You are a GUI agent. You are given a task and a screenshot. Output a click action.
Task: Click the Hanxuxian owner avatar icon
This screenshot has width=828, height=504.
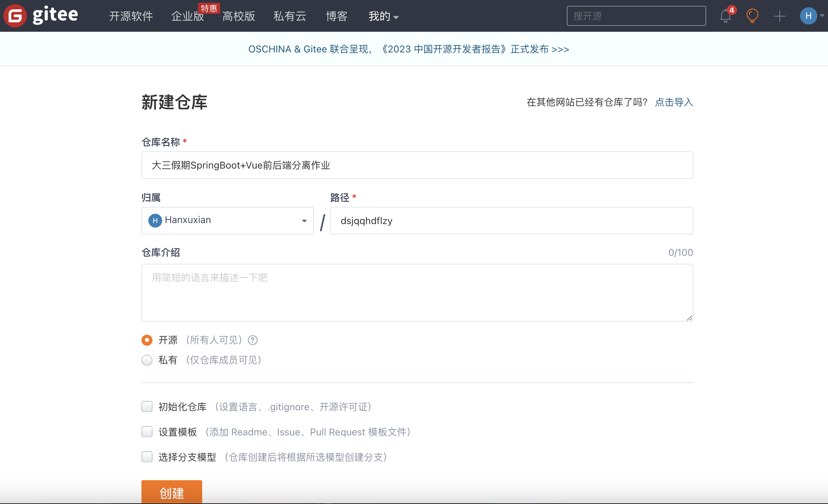155,221
